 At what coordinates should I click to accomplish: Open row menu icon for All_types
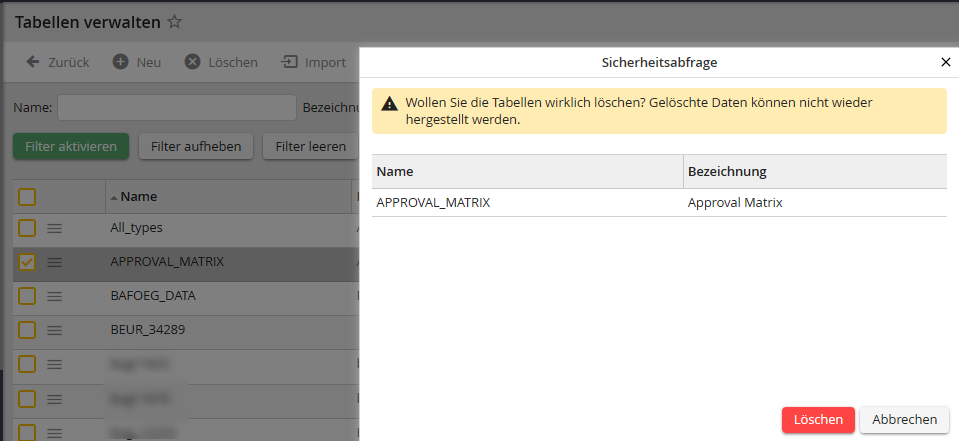[x=55, y=228]
